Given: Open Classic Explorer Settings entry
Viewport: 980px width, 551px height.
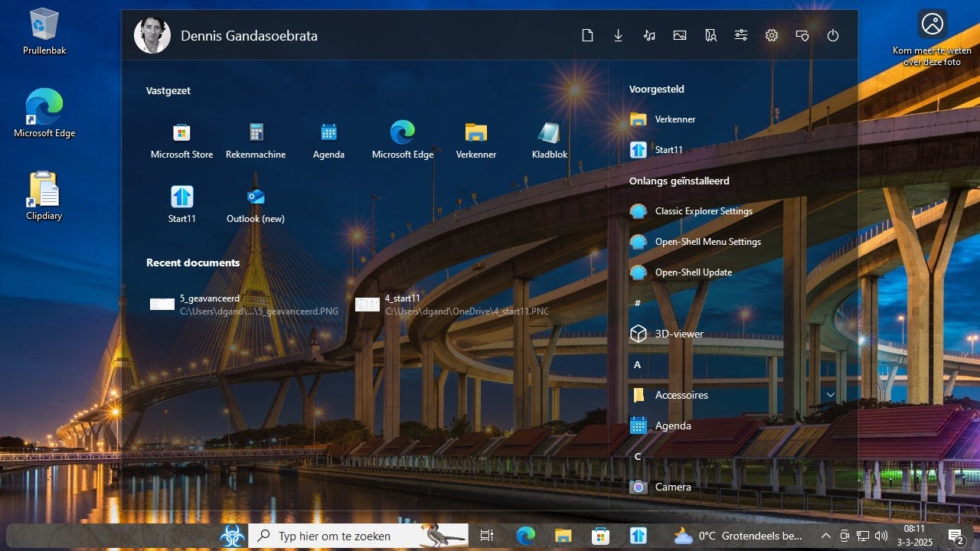Looking at the screenshot, I should click(x=703, y=211).
